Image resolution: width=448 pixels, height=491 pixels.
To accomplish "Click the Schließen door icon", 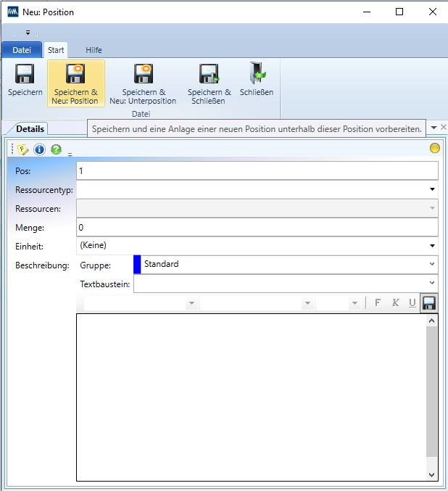I will 257,75.
